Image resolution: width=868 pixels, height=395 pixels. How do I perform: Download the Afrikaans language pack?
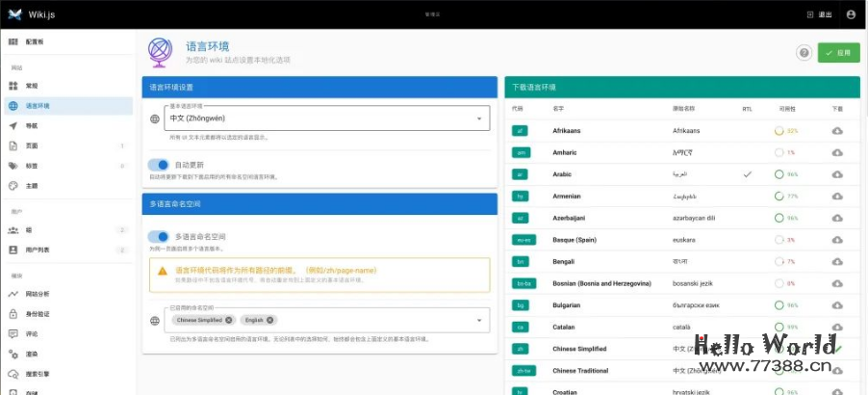pyautogui.click(x=837, y=130)
